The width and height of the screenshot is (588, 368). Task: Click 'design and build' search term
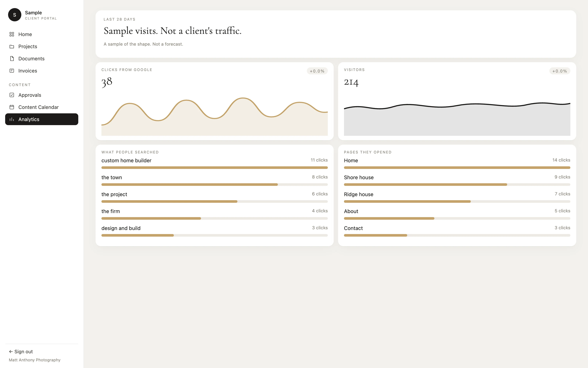121,228
